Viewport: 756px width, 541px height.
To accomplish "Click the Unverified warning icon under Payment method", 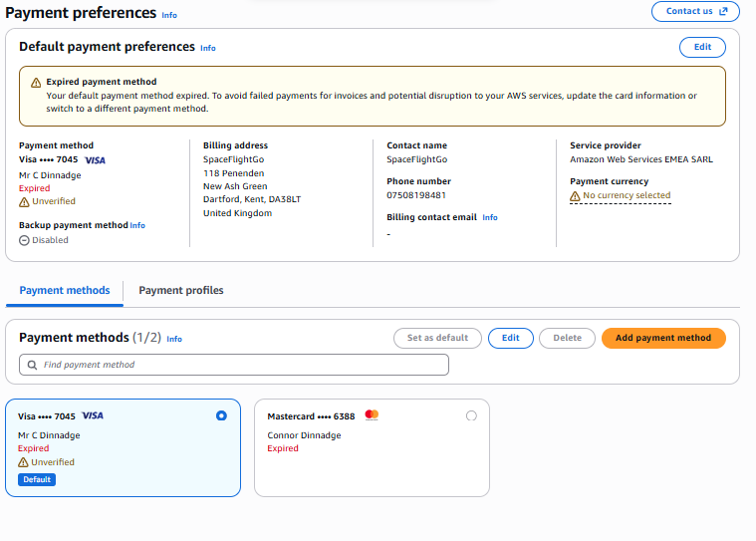I will (x=24, y=201).
